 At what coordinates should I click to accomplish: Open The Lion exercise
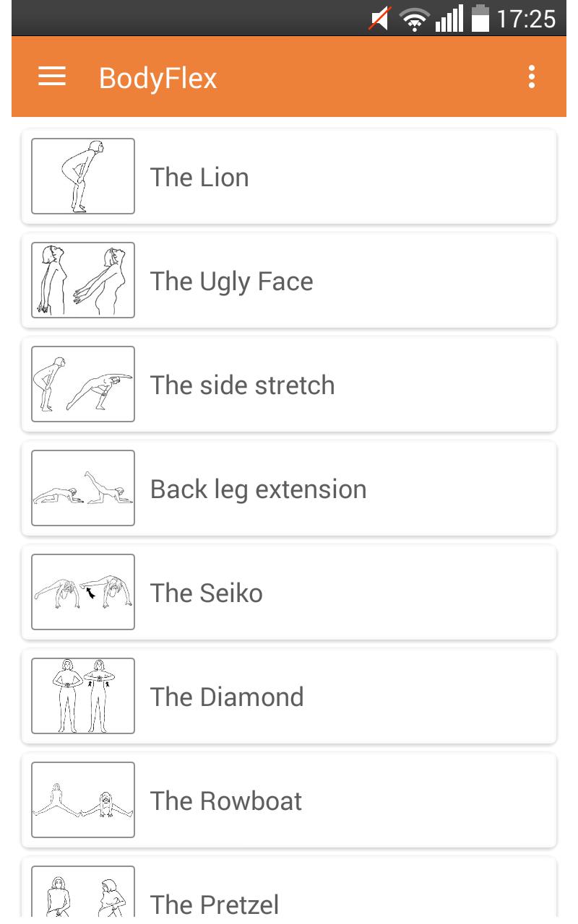[199, 177]
